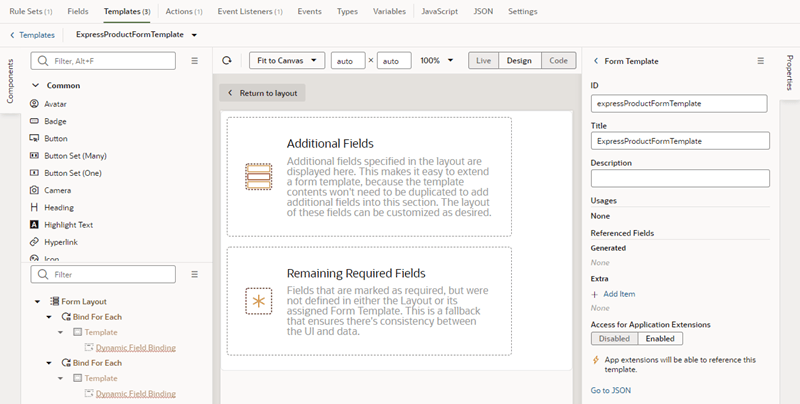
Task: Open the Settings tab
Action: pos(522,11)
